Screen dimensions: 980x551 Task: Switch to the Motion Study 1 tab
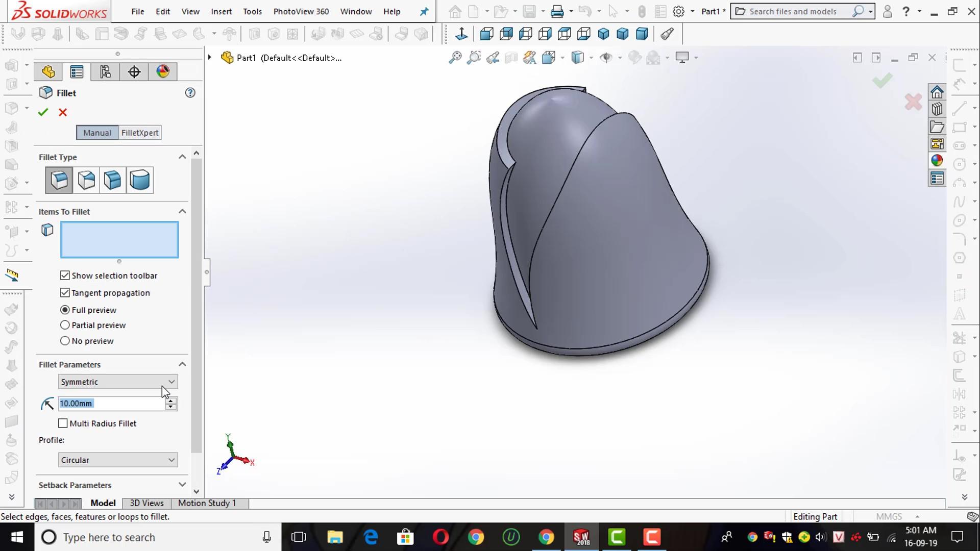click(x=207, y=503)
